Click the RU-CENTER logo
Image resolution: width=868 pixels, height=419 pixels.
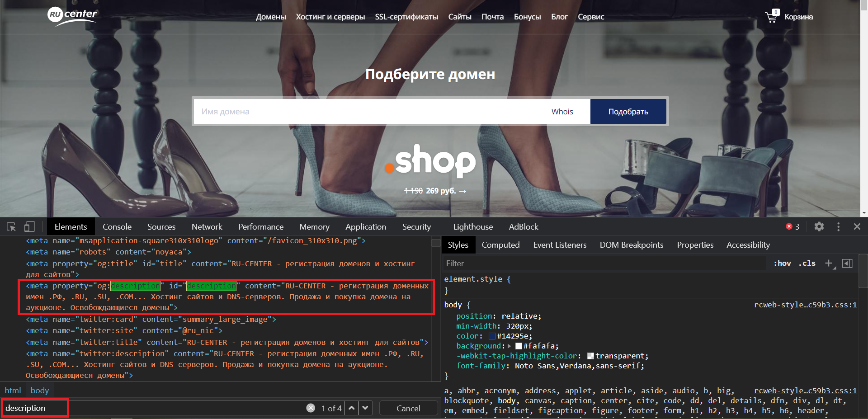pyautogui.click(x=72, y=16)
